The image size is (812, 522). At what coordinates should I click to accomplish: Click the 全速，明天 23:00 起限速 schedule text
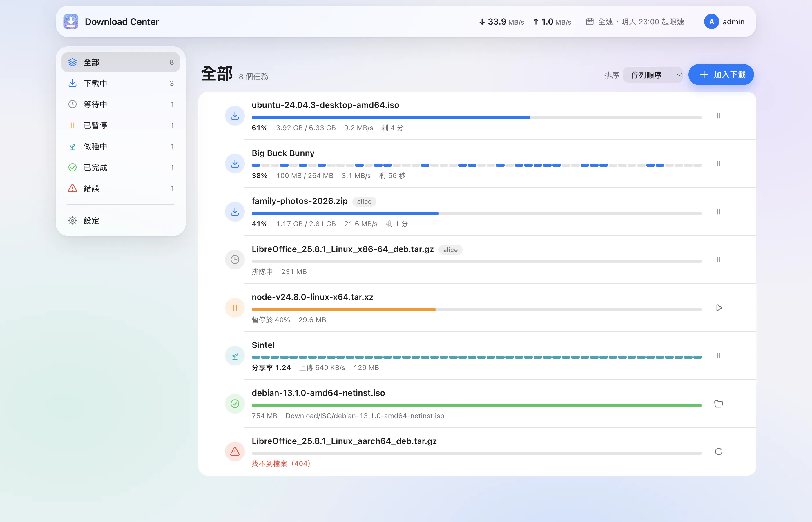coord(641,22)
